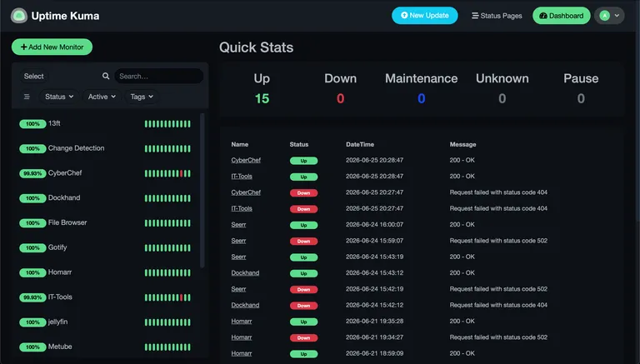Click the Up count 15

point(262,98)
